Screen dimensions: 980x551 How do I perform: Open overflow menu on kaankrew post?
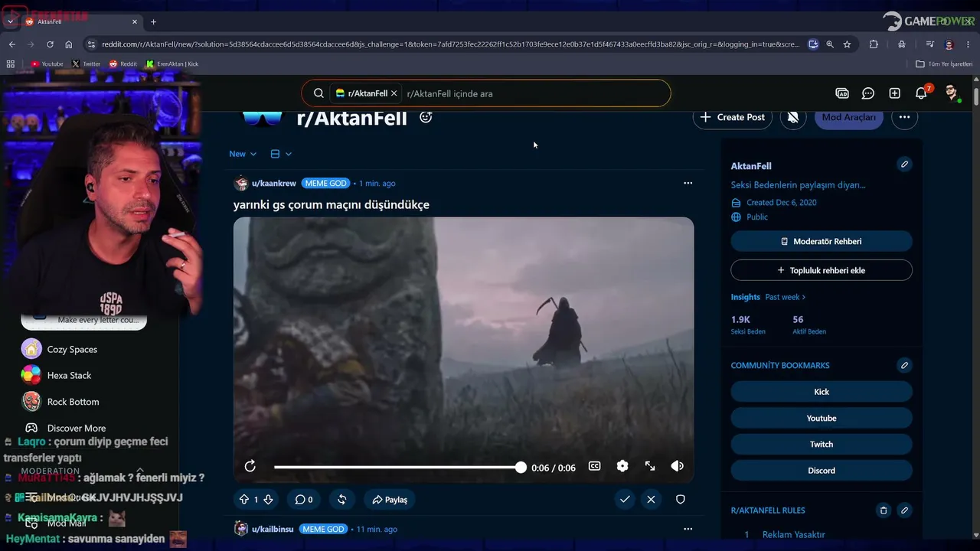click(x=688, y=183)
